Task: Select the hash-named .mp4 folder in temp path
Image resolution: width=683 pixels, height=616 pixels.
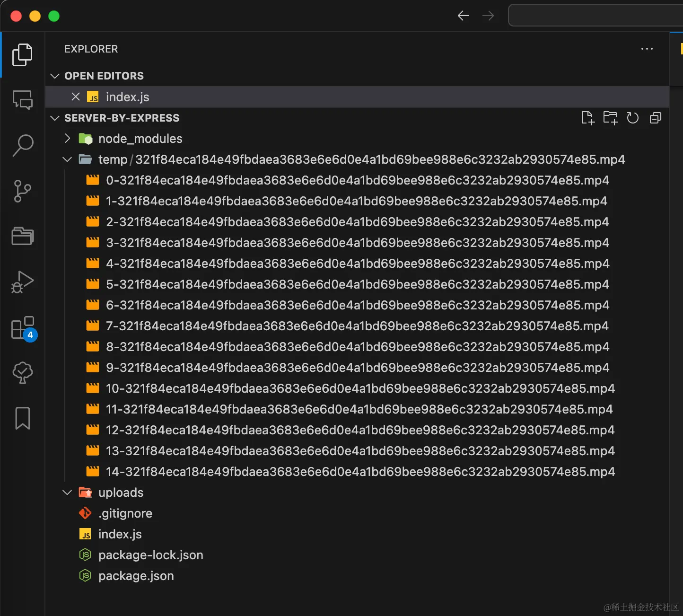Action: pos(380,159)
